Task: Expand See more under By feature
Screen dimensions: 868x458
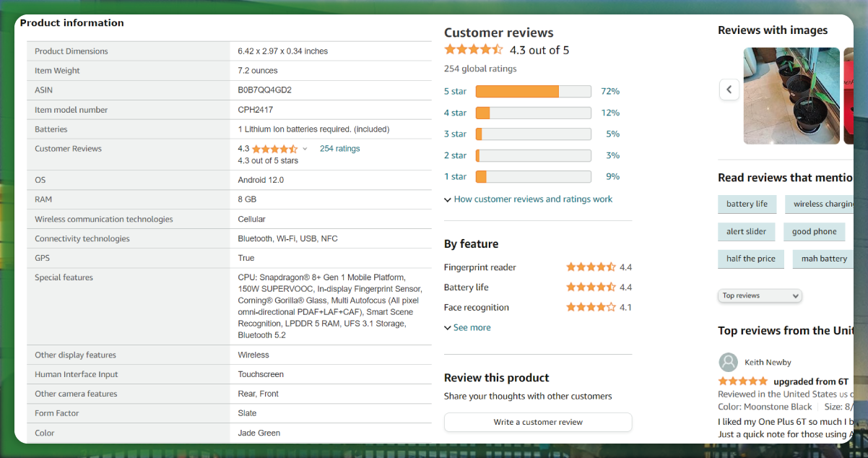Action: point(467,328)
